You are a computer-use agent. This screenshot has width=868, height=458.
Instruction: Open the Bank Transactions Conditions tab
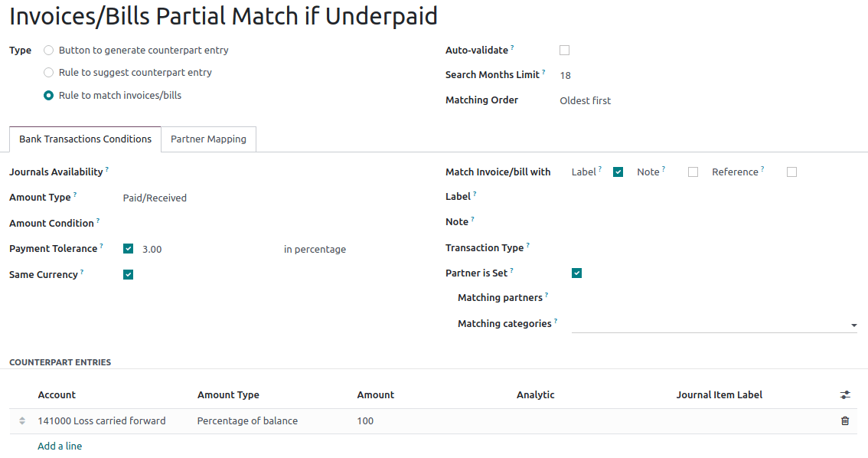pyautogui.click(x=85, y=139)
